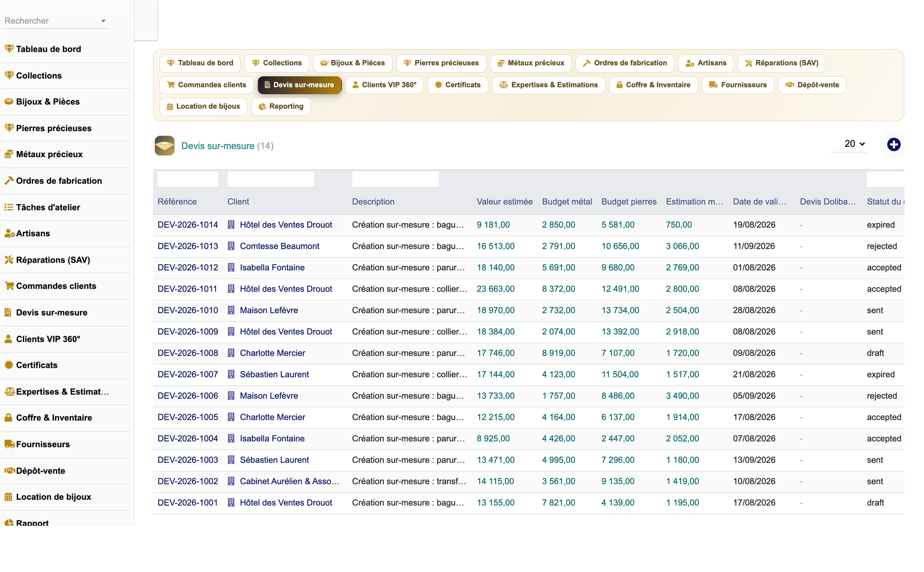Go to the Reporting tab
The height and width of the screenshot is (572, 924).
[281, 106]
